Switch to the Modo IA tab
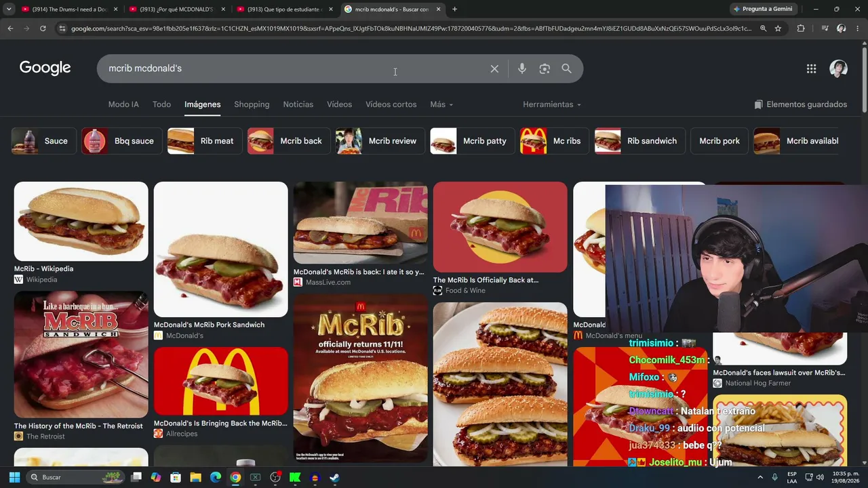 coord(123,104)
